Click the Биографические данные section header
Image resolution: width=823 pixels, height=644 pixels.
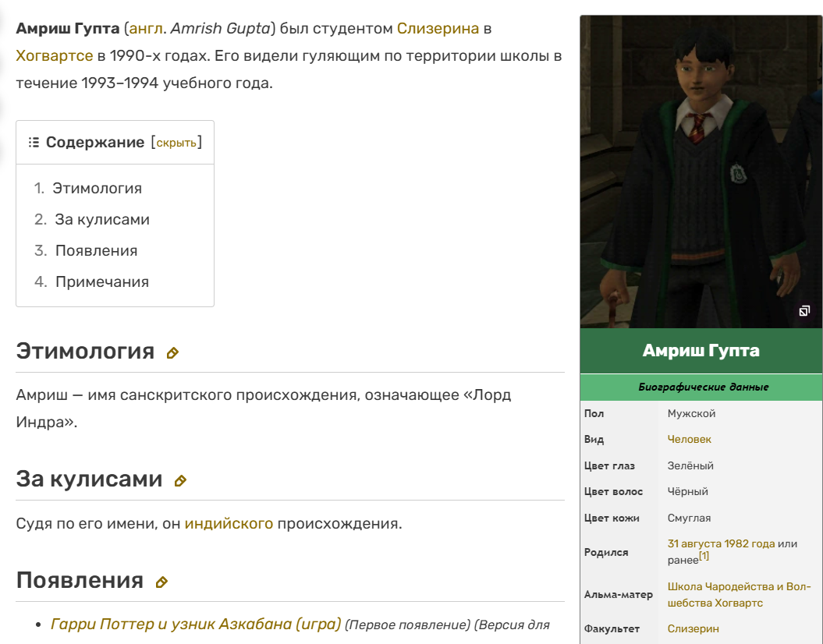click(701, 387)
